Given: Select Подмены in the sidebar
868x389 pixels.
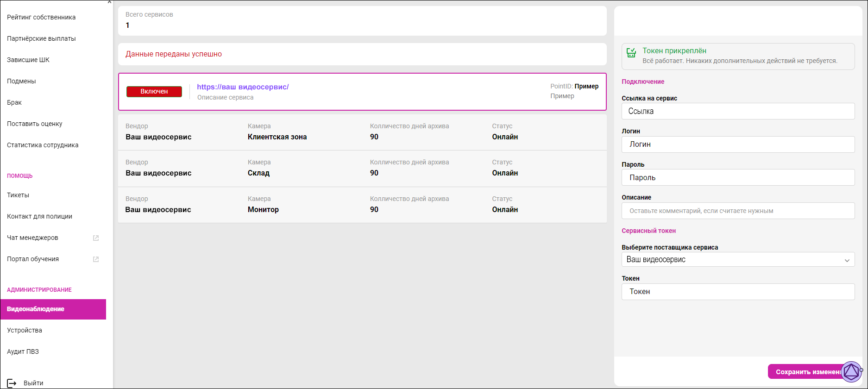Looking at the screenshot, I should tap(21, 81).
